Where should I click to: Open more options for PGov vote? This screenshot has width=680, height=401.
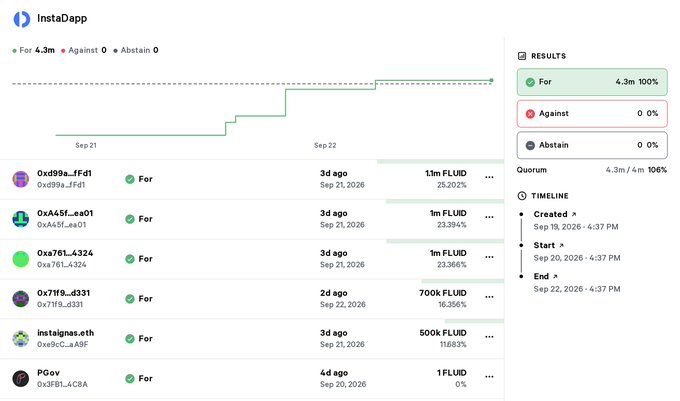tap(489, 377)
